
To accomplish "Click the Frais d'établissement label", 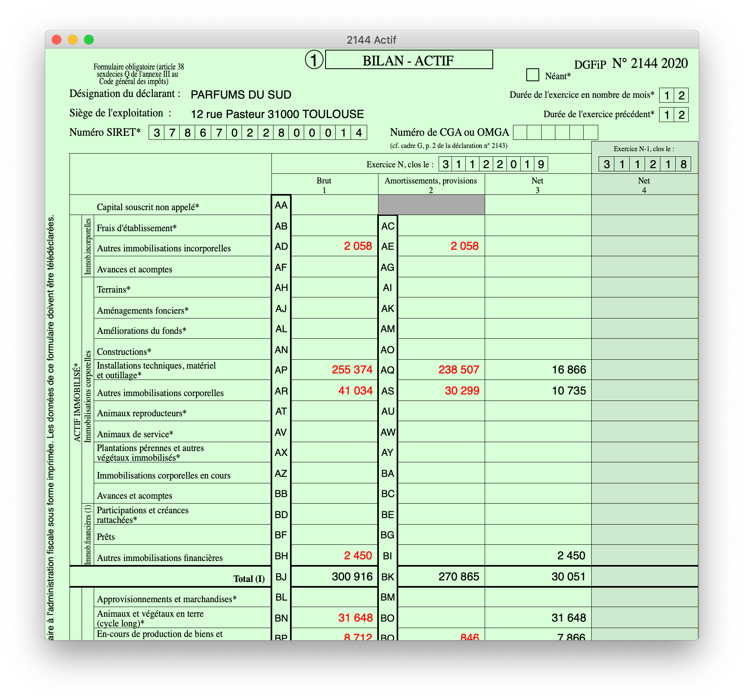I will [137, 228].
